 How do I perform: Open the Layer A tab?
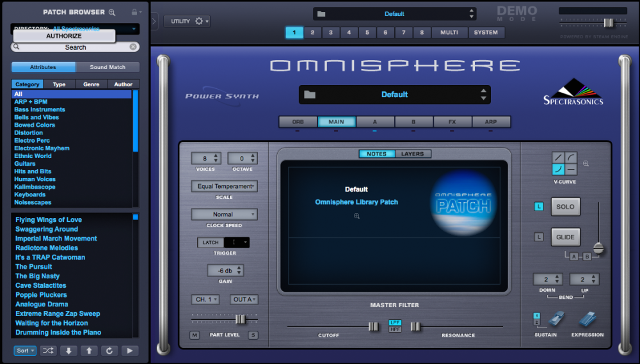click(x=374, y=122)
